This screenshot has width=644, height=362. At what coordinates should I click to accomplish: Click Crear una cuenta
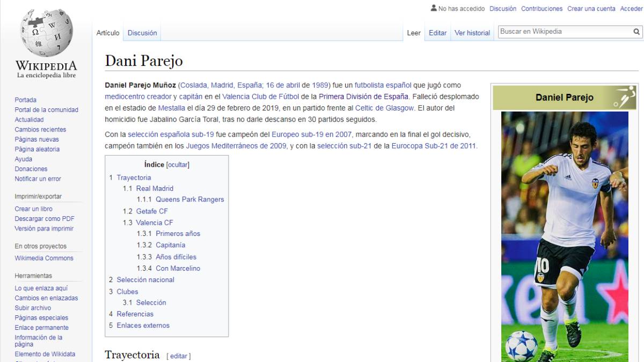point(591,9)
